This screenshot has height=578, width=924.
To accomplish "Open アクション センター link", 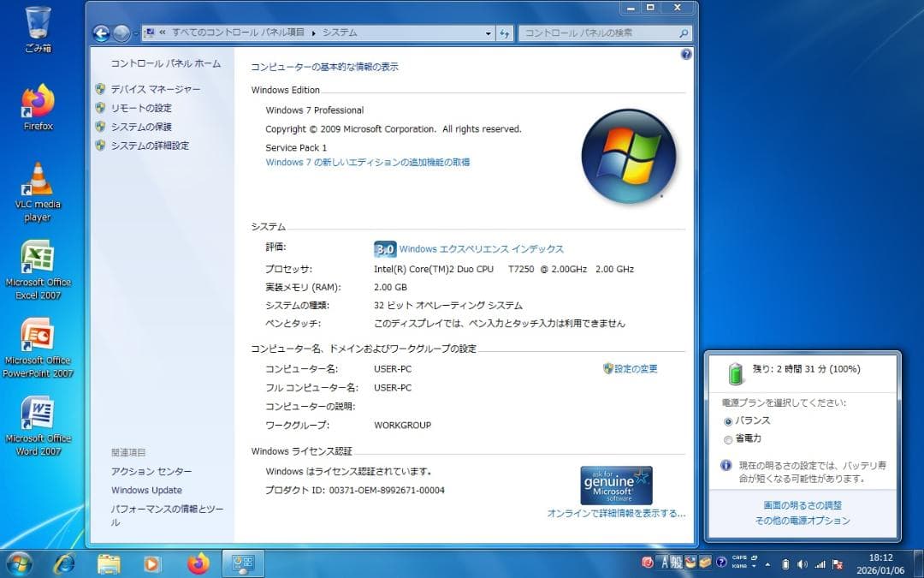I will coord(151,471).
